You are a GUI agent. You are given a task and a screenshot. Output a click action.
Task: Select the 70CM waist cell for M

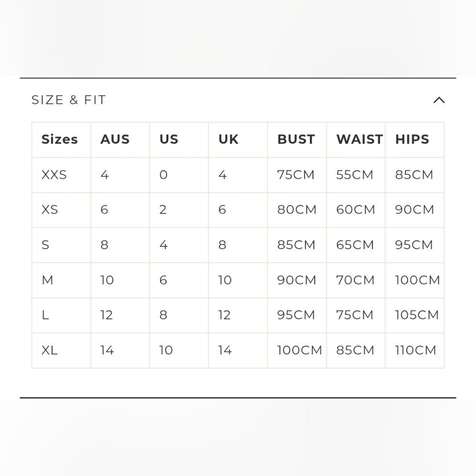355,280
